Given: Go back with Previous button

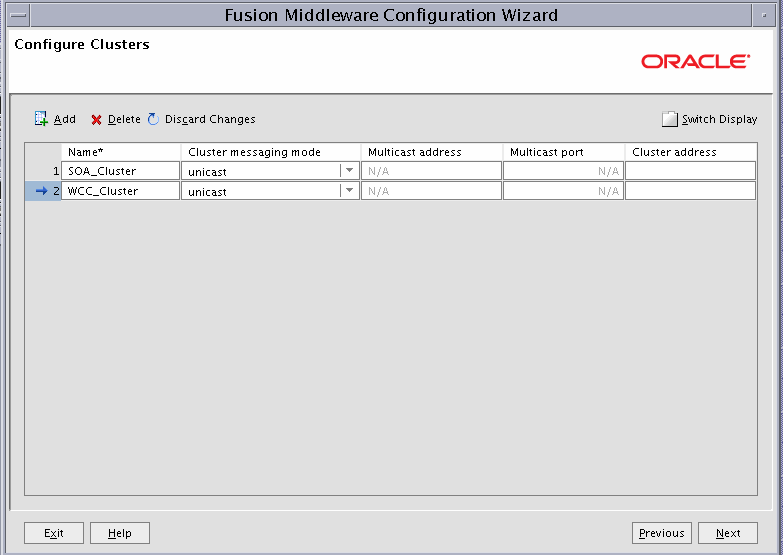Looking at the screenshot, I should 662,533.
